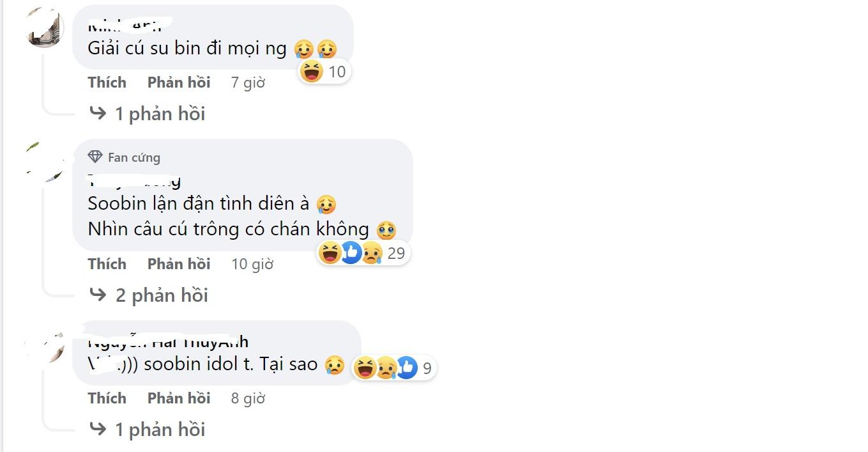
Task: Click the first commenter's avatar picture
Action: point(43,27)
